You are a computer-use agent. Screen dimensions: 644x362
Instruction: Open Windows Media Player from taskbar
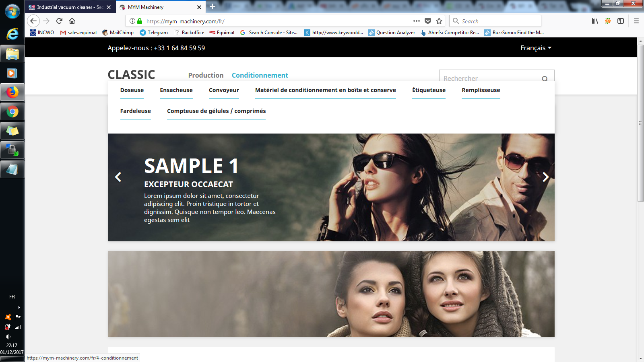(x=12, y=73)
